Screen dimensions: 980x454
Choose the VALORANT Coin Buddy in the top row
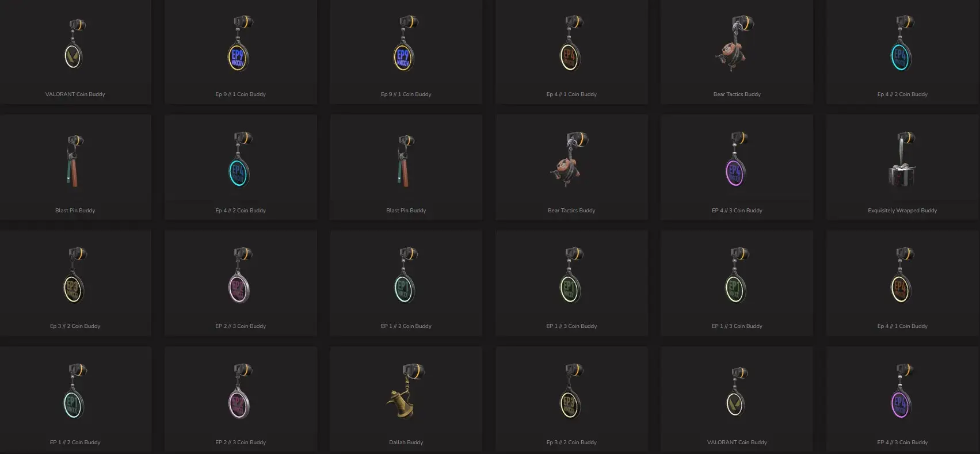click(x=75, y=51)
